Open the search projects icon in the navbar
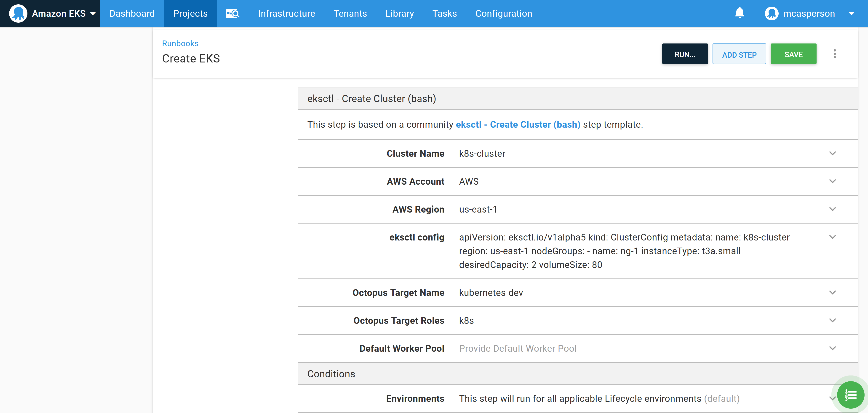Screen dimensions: 868x413 pyautogui.click(x=232, y=13)
